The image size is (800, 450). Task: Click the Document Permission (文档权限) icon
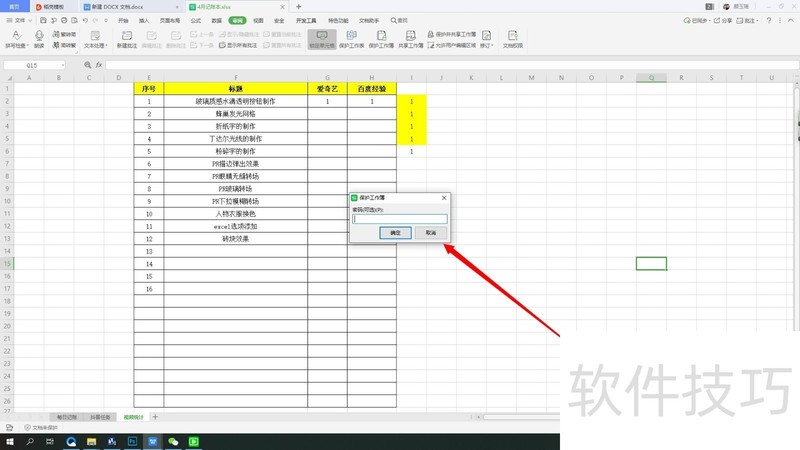[x=512, y=35]
